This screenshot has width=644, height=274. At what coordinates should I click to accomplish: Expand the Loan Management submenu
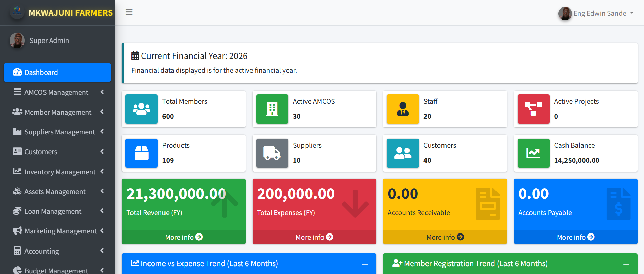click(57, 211)
